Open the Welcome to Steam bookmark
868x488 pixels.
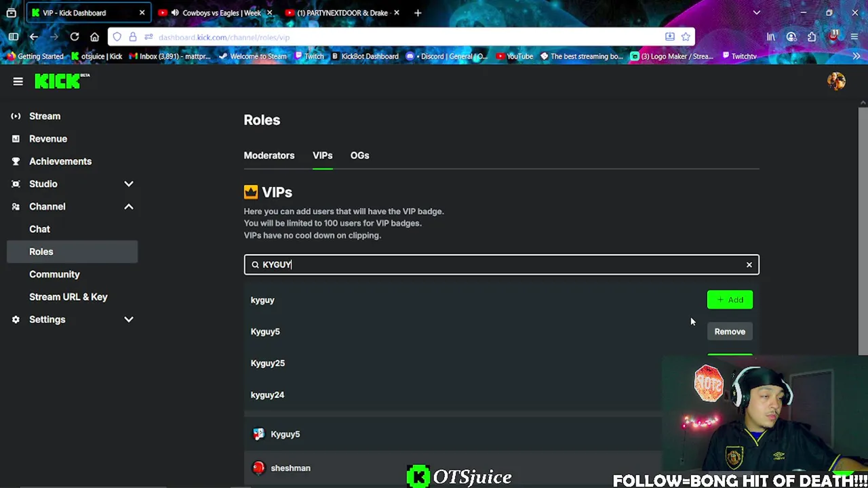click(x=252, y=56)
